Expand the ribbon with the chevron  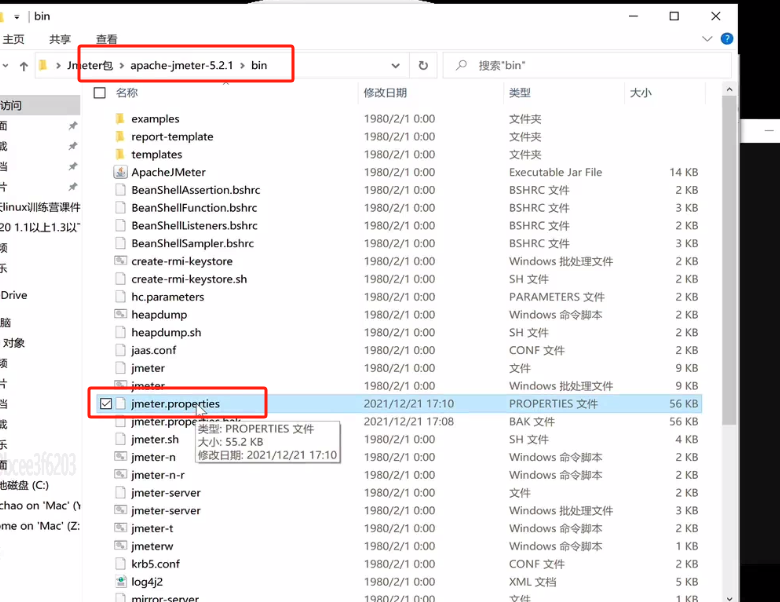(707, 38)
